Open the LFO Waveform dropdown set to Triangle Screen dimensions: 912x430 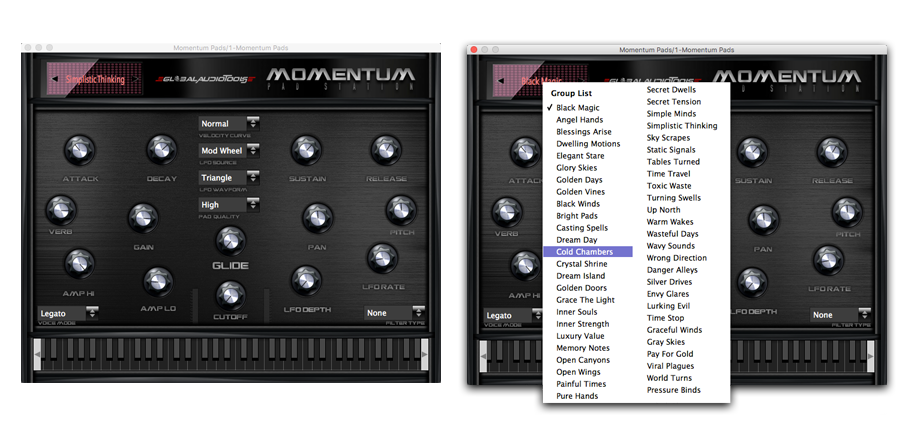click(229, 177)
